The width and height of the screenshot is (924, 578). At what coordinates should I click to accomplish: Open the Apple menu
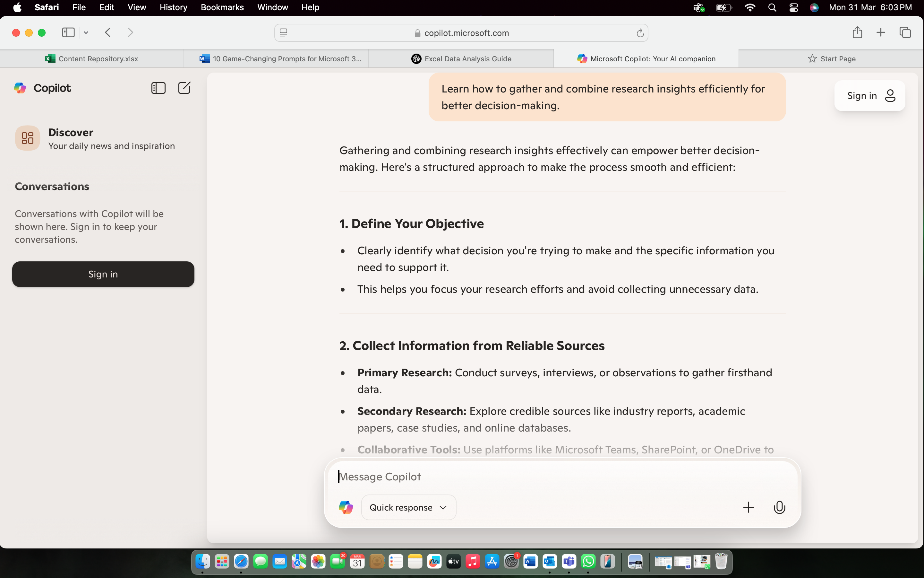pos(17,8)
